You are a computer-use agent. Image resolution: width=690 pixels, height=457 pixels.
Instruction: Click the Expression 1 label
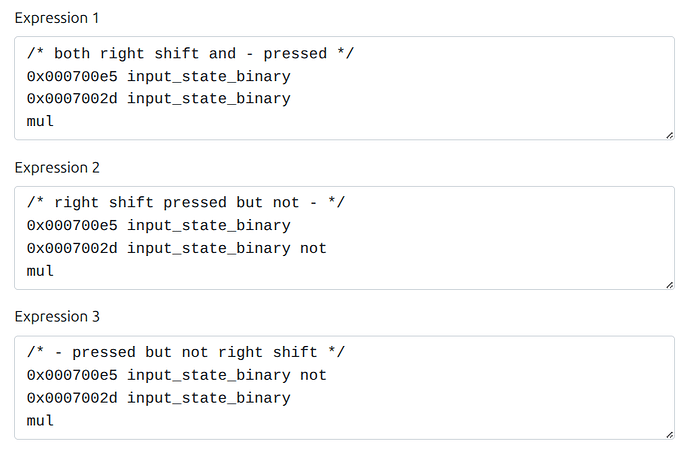(56, 18)
